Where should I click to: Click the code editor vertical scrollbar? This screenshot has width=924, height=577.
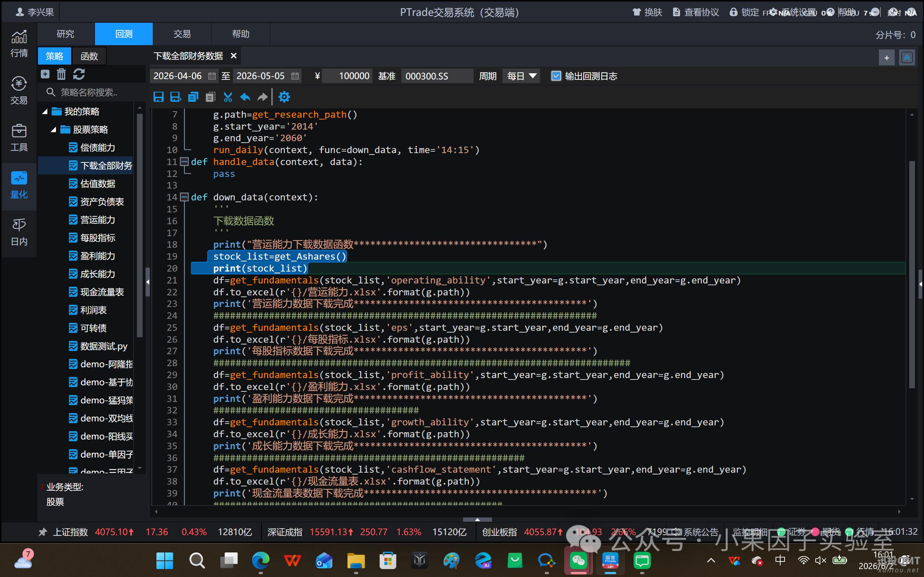coord(912,274)
